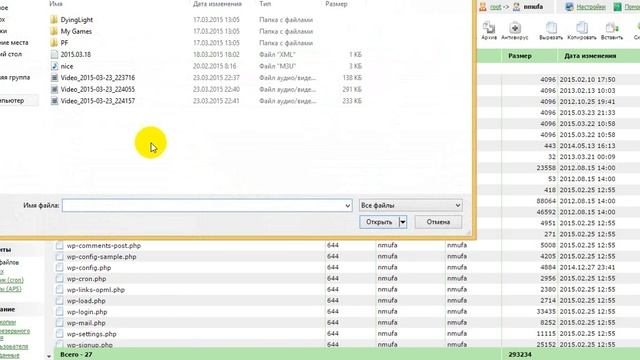Click the 2015.02.10 17:50 date cell
This screenshot has width=640, height=360.
pos(587,80)
